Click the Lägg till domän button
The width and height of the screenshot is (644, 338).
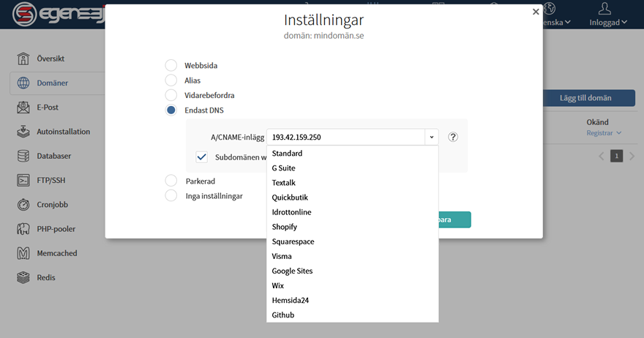[x=588, y=98]
